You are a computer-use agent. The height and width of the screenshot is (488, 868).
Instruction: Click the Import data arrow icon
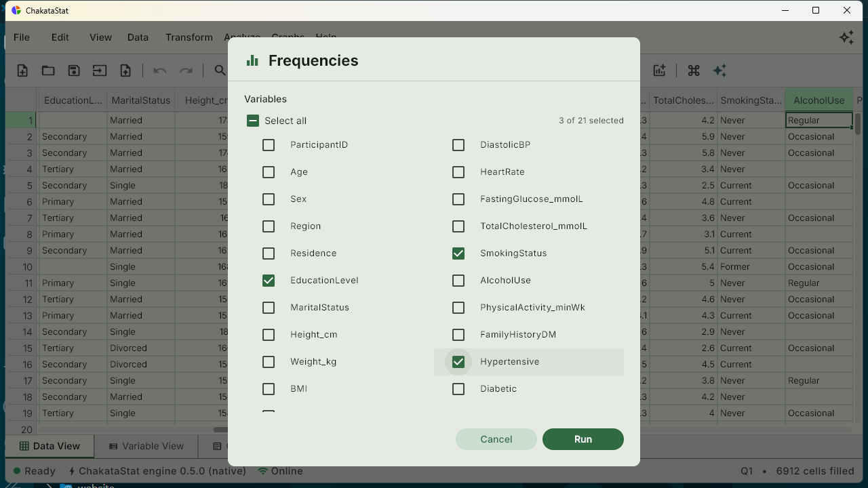pyautogui.click(x=100, y=70)
